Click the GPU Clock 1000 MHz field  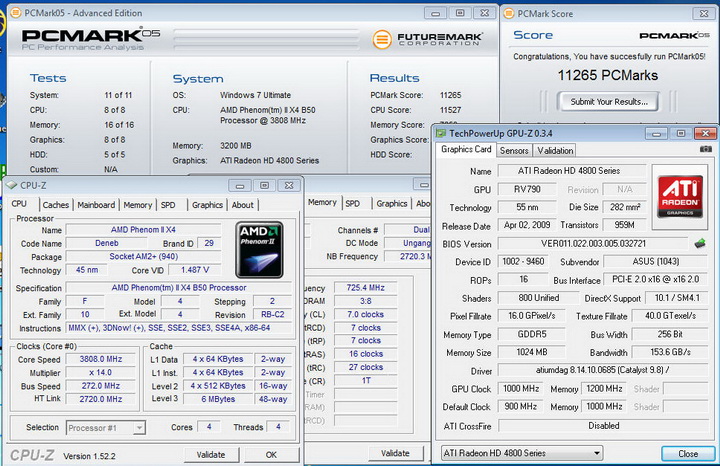pyautogui.click(x=521, y=388)
